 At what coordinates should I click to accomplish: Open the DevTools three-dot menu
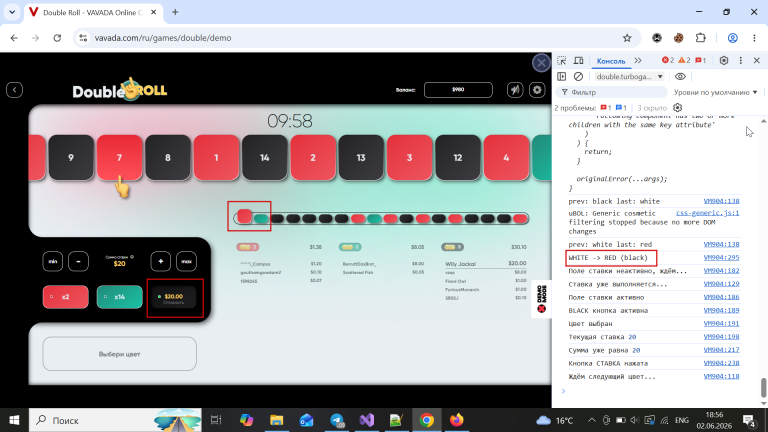pyautogui.click(x=741, y=60)
